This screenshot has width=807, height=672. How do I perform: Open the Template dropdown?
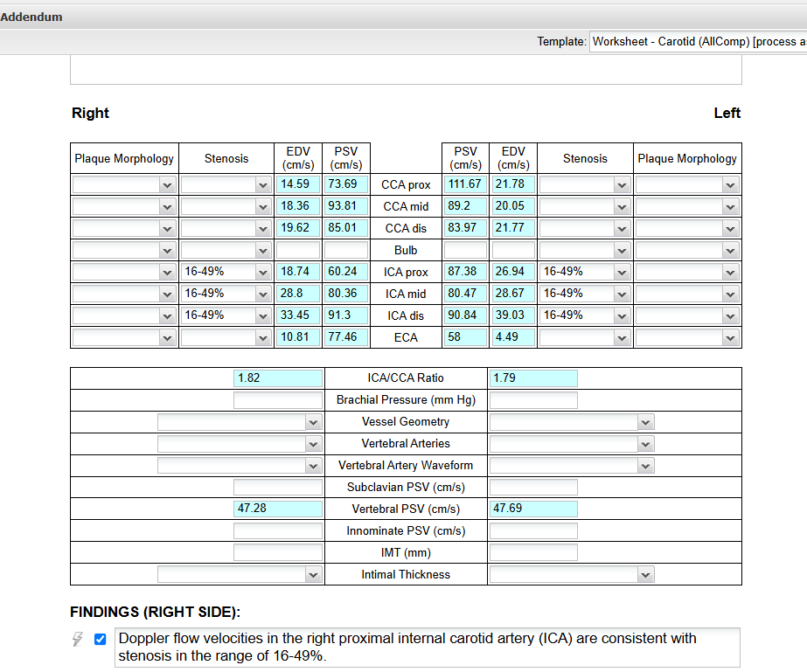tap(697, 41)
